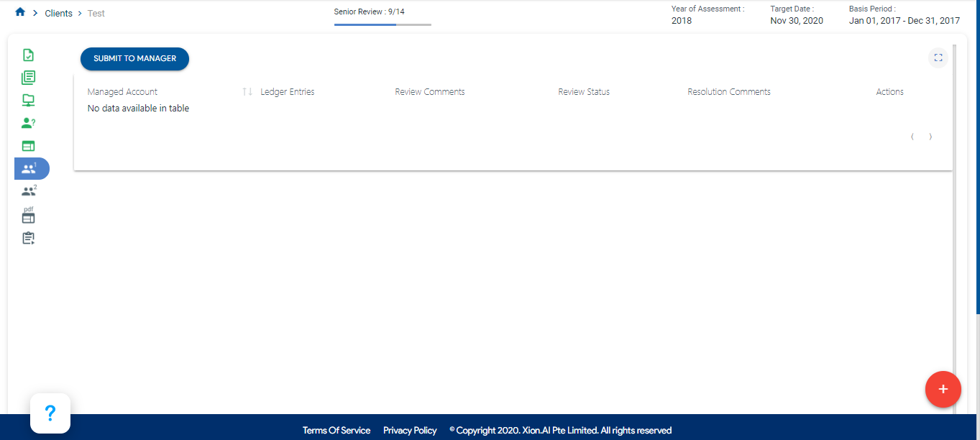Open Privacy Policy link

(x=410, y=431)
